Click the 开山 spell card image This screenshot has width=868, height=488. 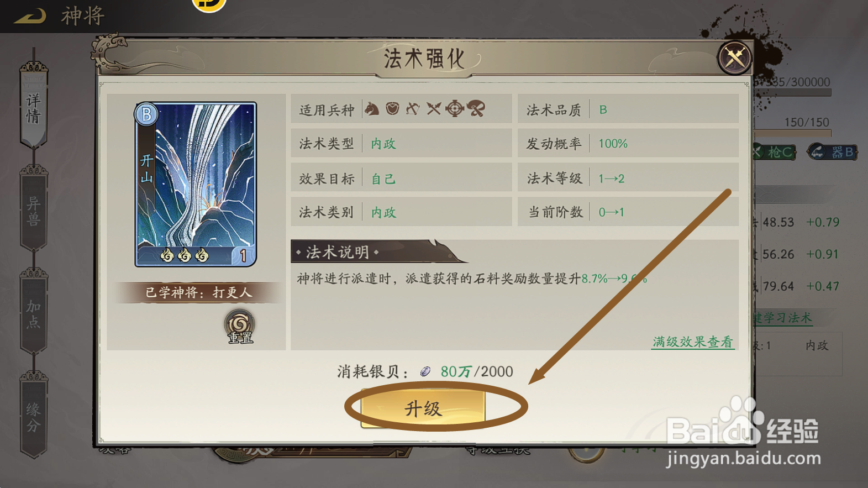(196, 184)
